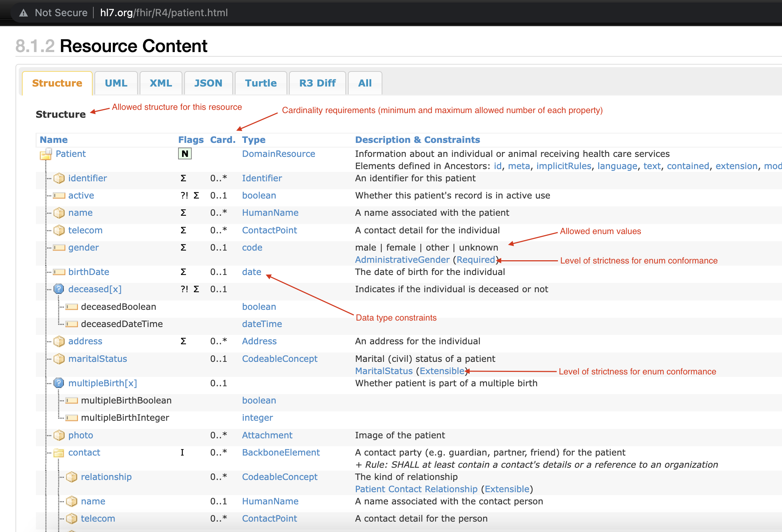This screenshot has height=532, width=782.
Task: Click the implicitRules ancestor element link
Action: point(564,166)
